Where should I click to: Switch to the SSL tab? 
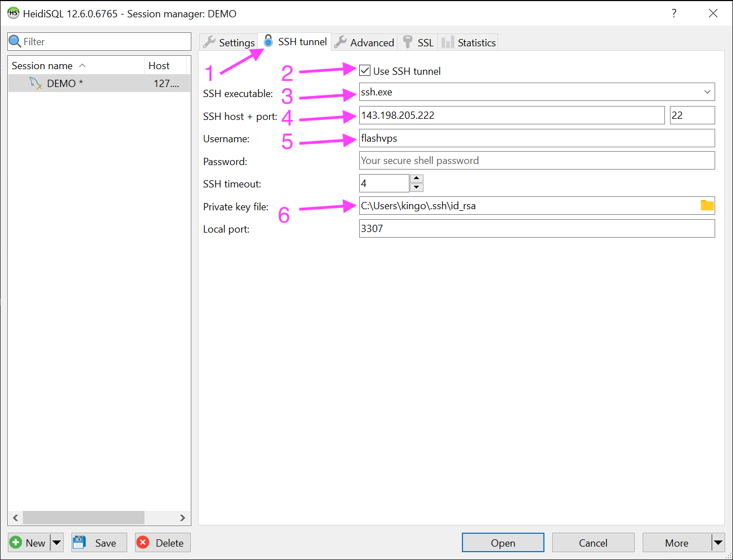[418, 42]
